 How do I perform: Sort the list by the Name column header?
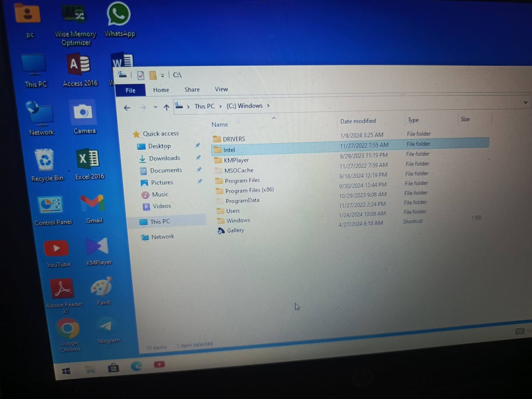(219, 124)
